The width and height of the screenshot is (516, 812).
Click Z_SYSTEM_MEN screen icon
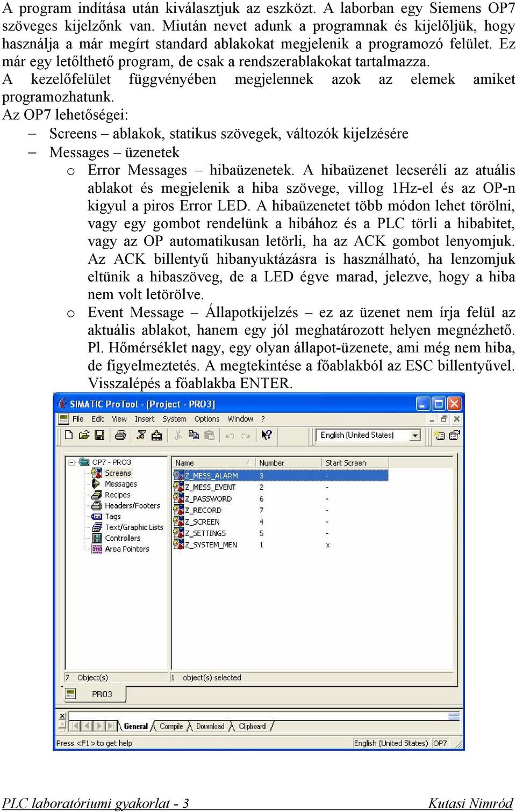178,545
